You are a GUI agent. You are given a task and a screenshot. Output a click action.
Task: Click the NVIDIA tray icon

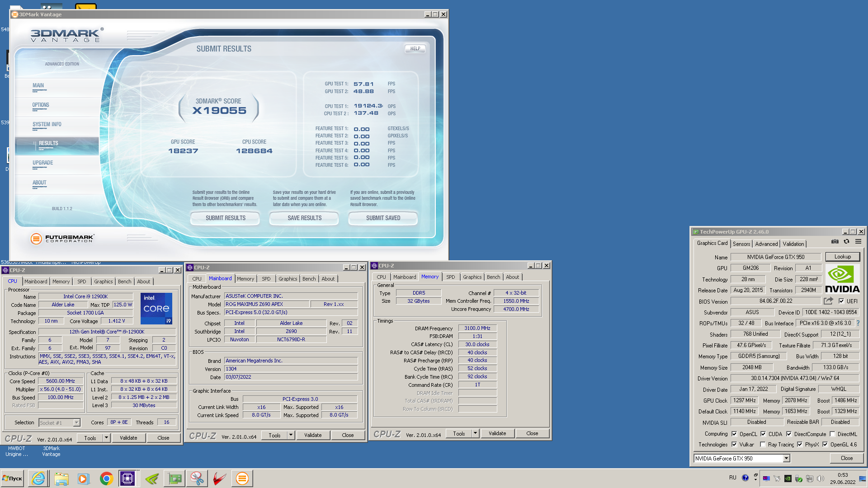[788, 479]
